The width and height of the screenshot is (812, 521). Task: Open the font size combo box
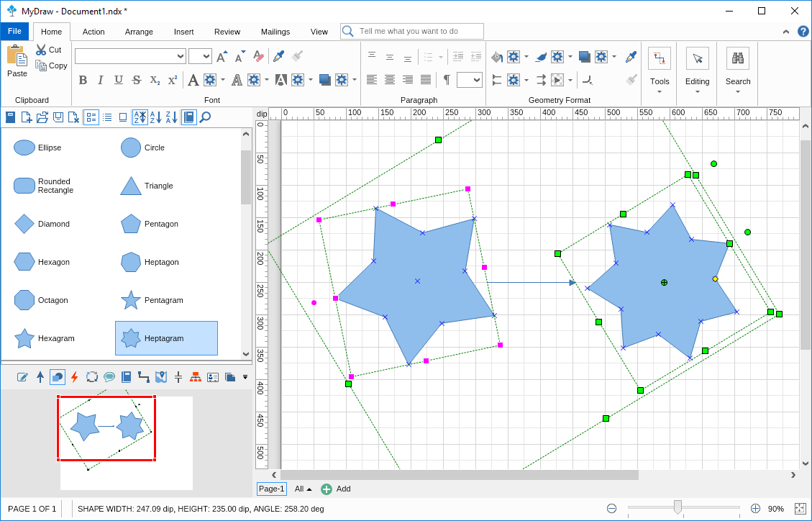[x=200, y=56]
